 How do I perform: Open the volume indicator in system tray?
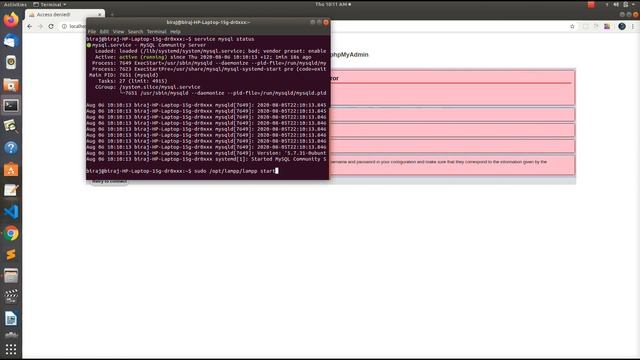point(616,4)
